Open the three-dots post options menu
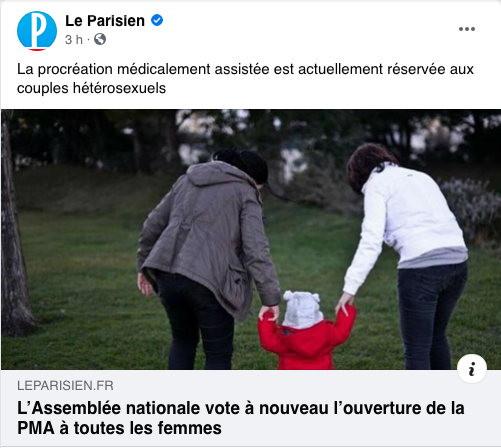The width and height of the screenshot is (501, 448). (x=467, y=29)
